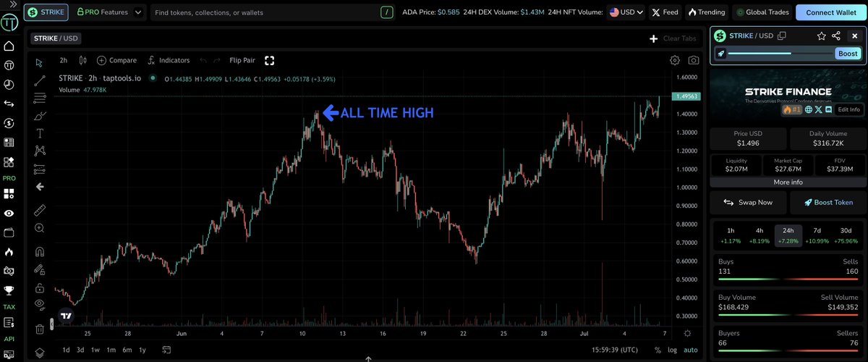This screenshot has width=868, height=362.
Task: Click the portfolio pie chart sidebar icon
Action: (x=9, y=85)
